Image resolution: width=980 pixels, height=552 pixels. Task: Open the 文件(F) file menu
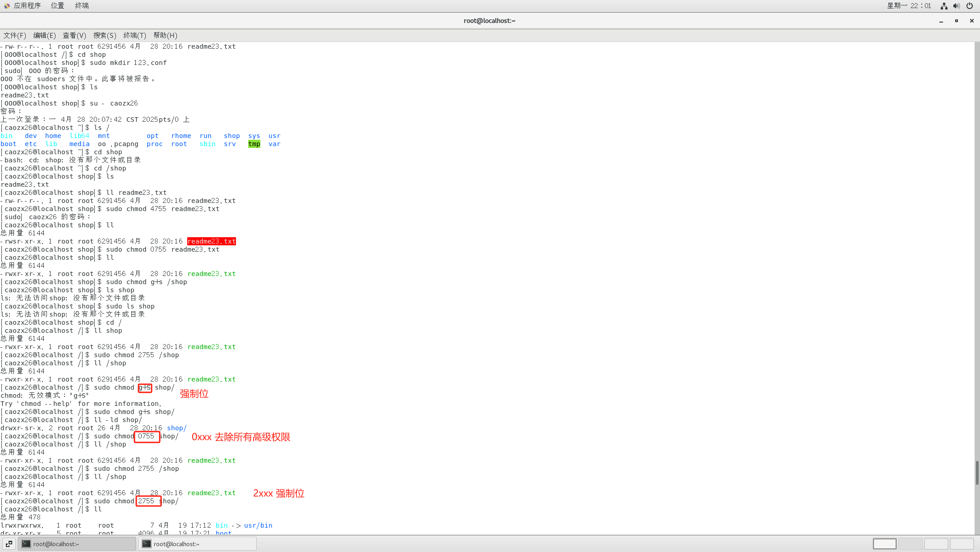15,35
